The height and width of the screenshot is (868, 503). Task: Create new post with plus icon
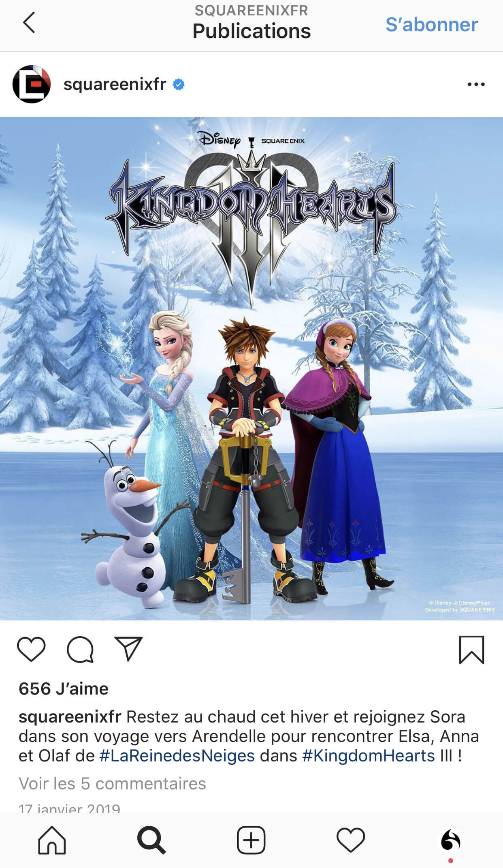pos(251,840)
